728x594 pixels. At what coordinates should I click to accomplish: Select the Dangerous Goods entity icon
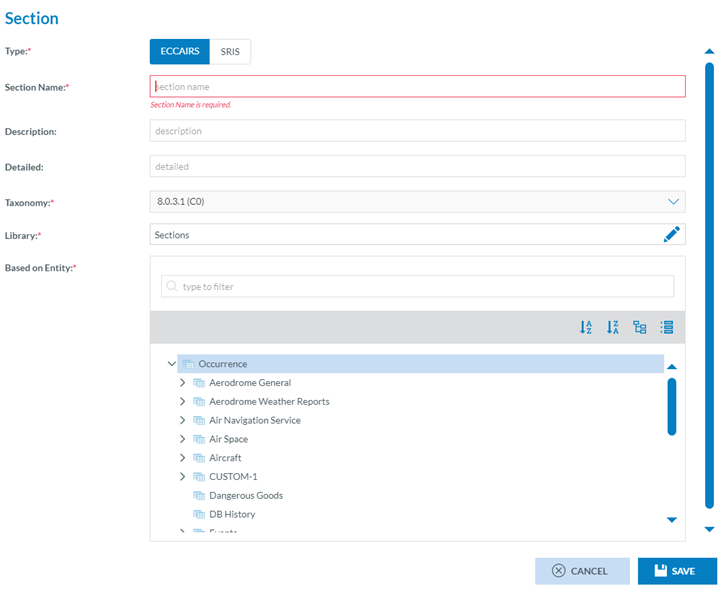(199, 496)
